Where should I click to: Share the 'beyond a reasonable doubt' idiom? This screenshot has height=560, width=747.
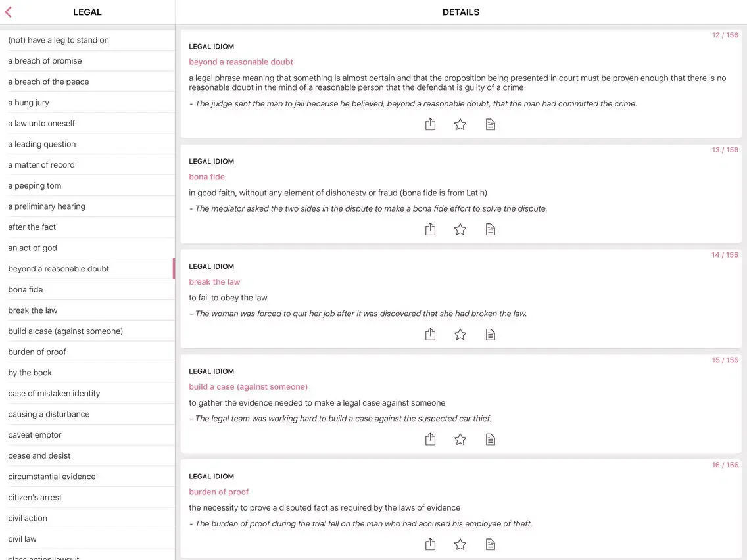click(430, 124)
